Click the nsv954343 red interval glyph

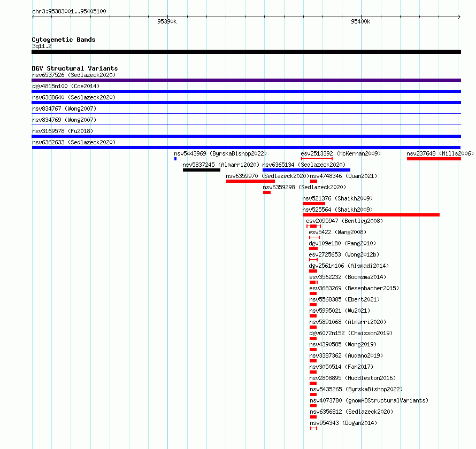tap(313, 428)
